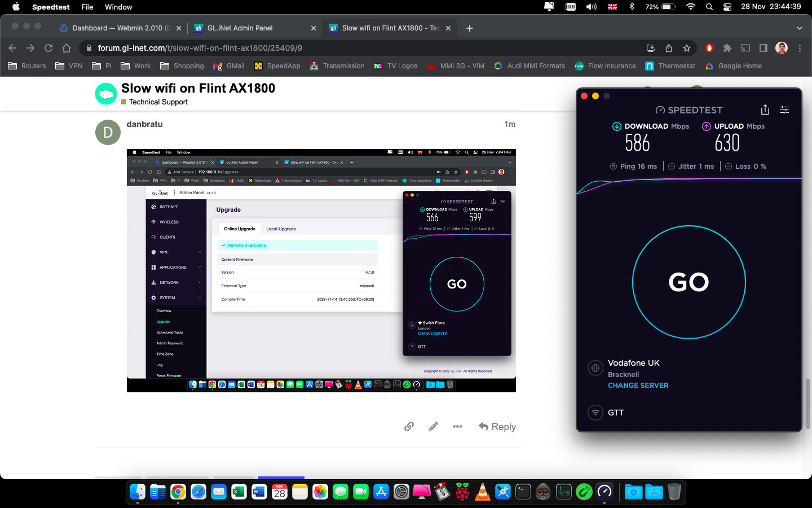Click the Bluetooth menu bar icon
This screenshot has height=508, width=812.
[632, 7]
